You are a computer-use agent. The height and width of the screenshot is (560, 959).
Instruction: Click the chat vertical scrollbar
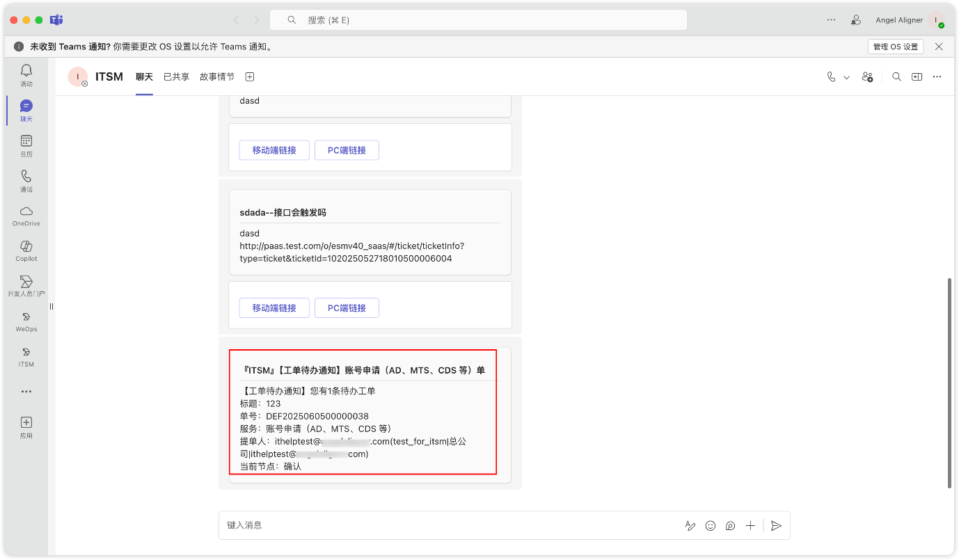(x=950, y=383)
